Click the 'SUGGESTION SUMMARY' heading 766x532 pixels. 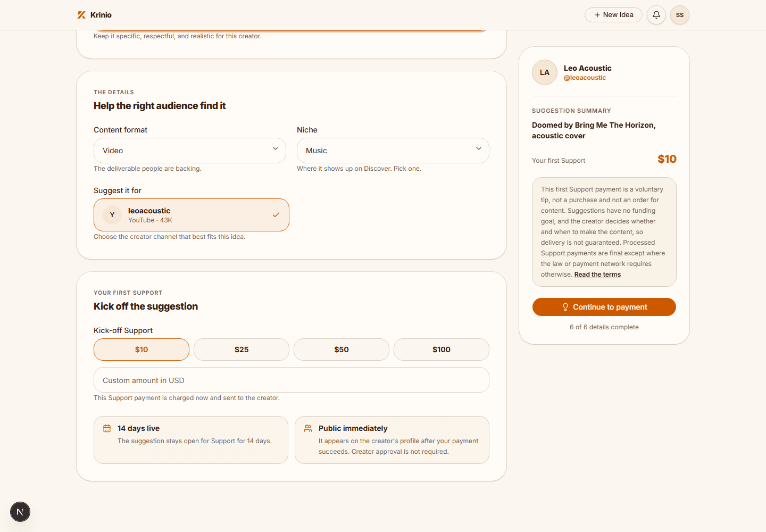[x=571, y=111]
